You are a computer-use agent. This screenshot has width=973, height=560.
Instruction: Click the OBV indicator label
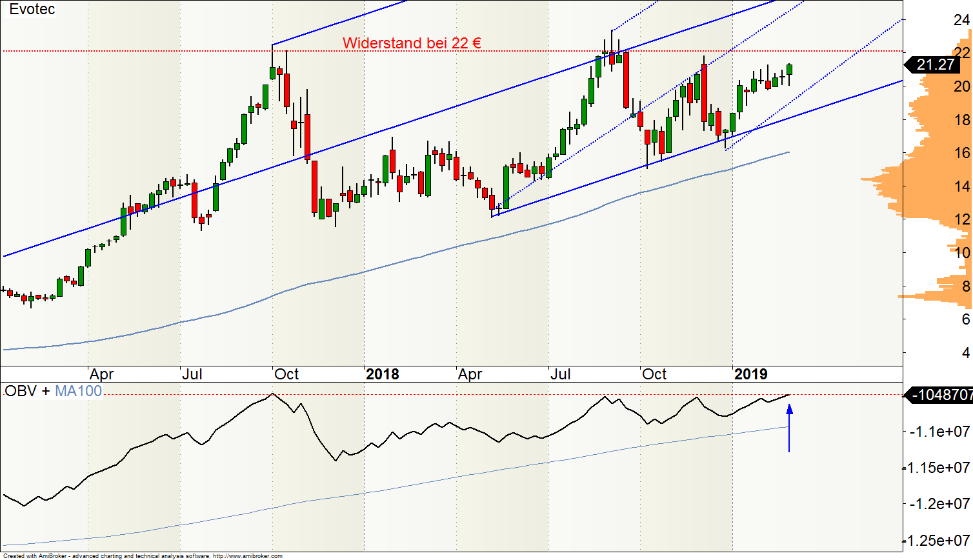point(21,391)
